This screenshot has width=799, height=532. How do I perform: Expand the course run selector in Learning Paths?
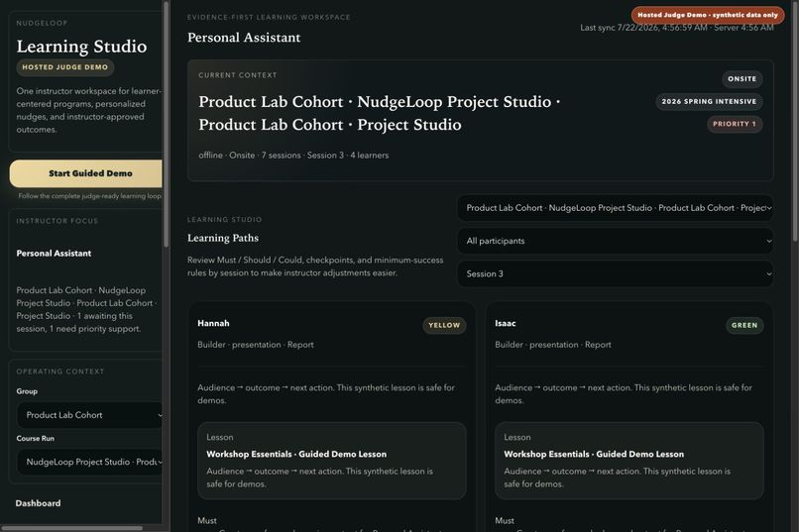point(616,208)
